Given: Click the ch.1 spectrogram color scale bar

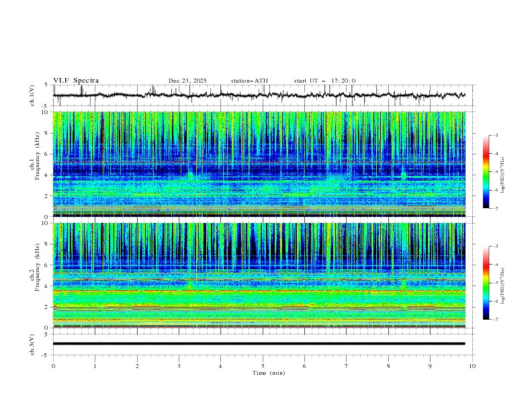Looking at the screenshot, I should [486, 172].
